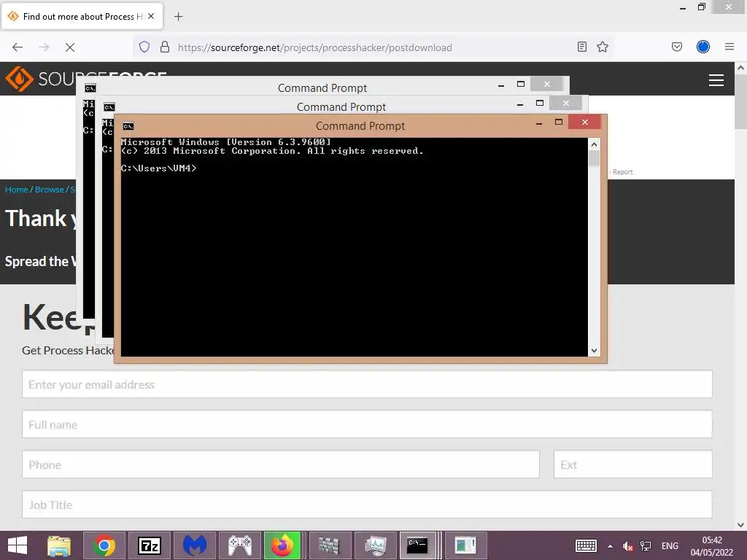The height and width of the screenshot is (560, 747).
Task: Click scroll down arrow in Command Prompt
Action: click(594, 351)
